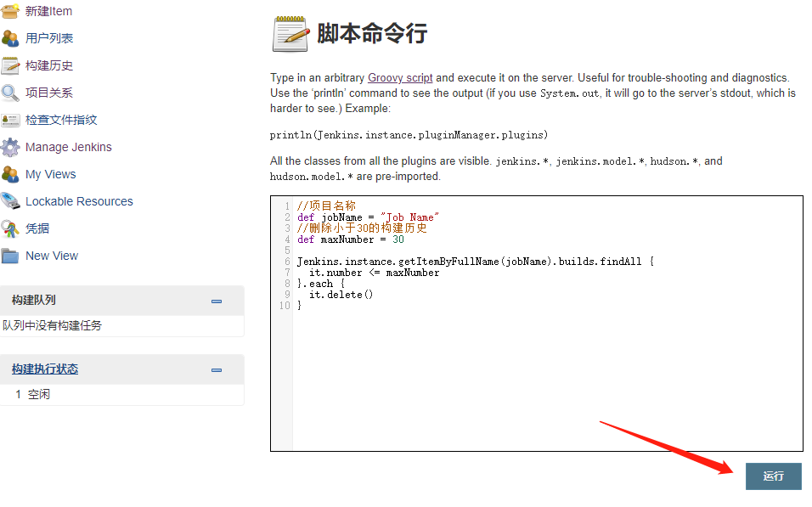Collapse the 构建执行状态 panel
The image size is (812, 507).
tap(217, 369)
